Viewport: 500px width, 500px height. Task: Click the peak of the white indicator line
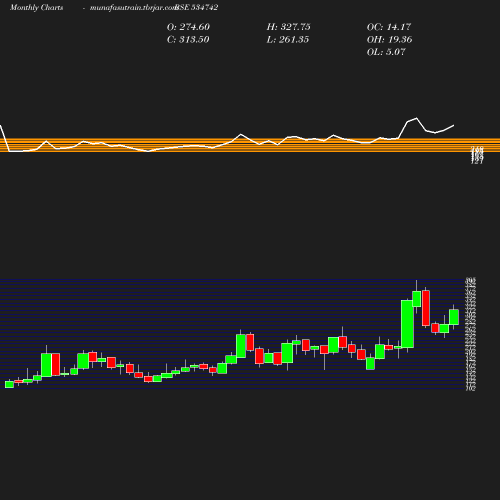416,118
